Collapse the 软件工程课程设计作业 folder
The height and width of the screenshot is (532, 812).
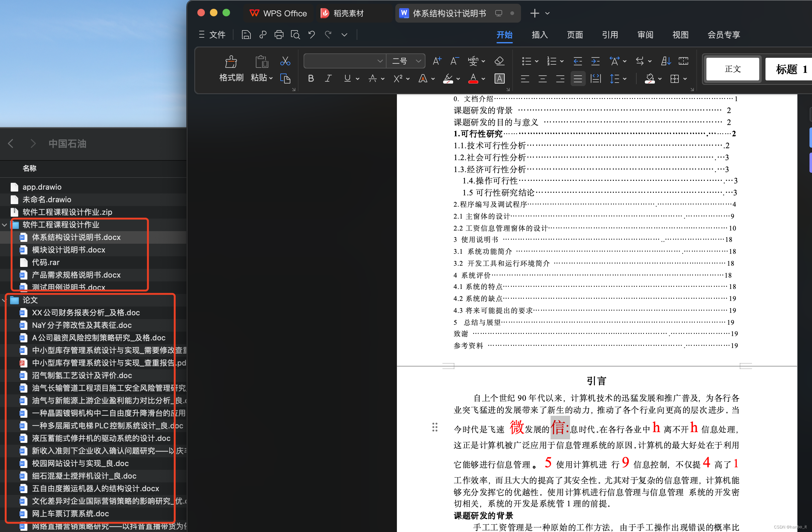click(4, 225)
